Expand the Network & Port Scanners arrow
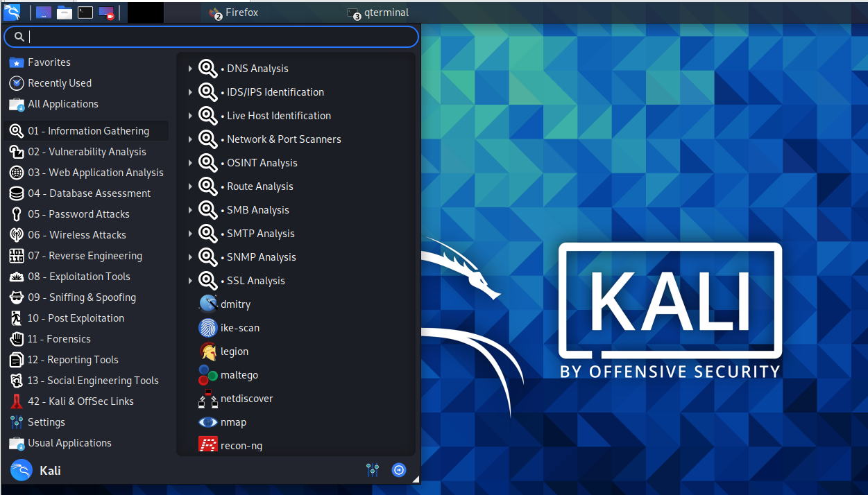 (x=190, y=139)
